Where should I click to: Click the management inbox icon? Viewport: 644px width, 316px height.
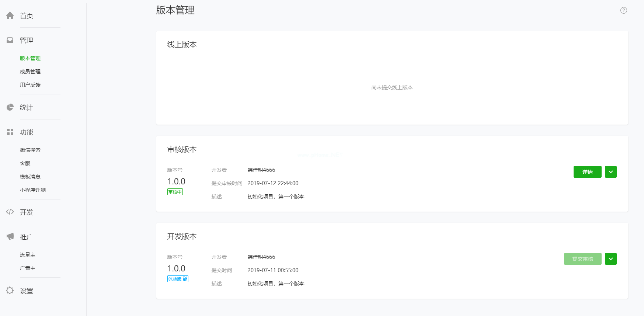(10, 40)
